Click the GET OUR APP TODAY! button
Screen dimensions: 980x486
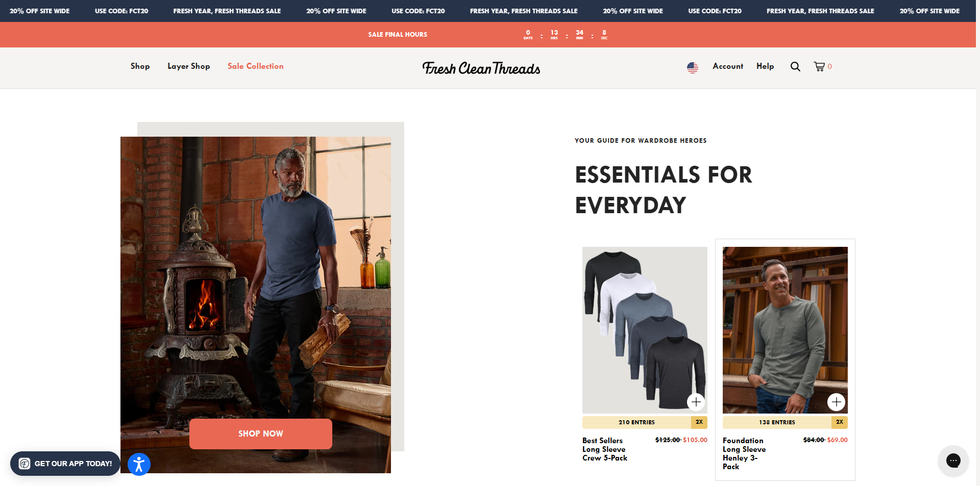coord(72,464)
